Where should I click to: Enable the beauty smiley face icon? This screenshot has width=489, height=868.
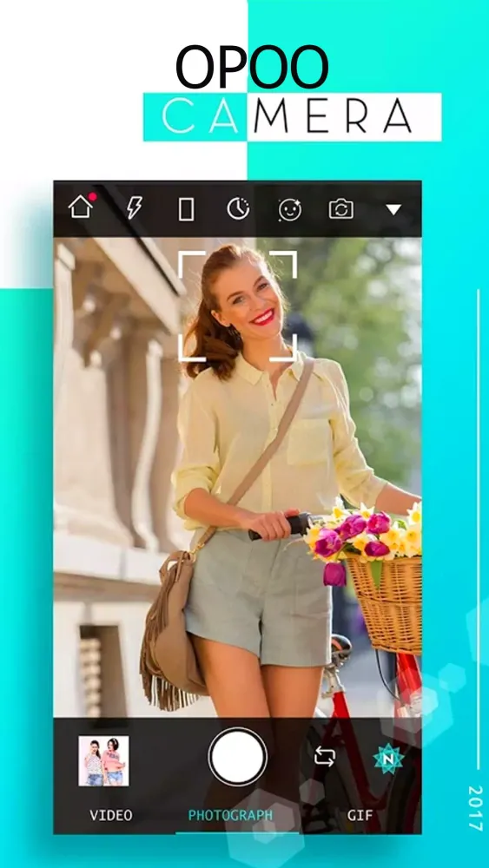pos(289,210)
